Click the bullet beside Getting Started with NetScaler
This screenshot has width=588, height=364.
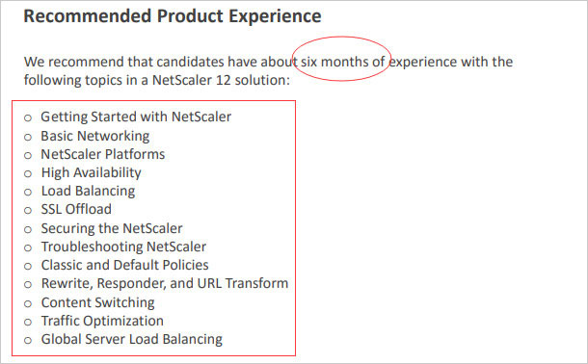pos(28,117)
